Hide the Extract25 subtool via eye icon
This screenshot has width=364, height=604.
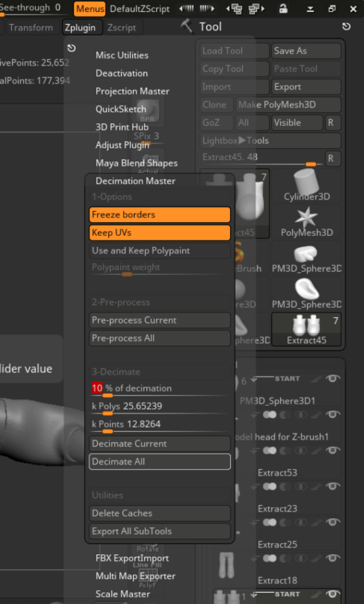click(333, 522)
